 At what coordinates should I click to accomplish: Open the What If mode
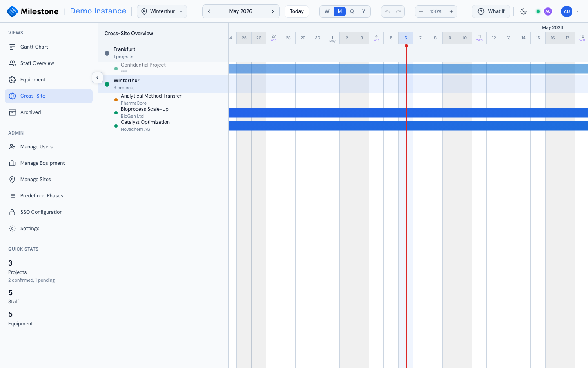click(491, 11)
